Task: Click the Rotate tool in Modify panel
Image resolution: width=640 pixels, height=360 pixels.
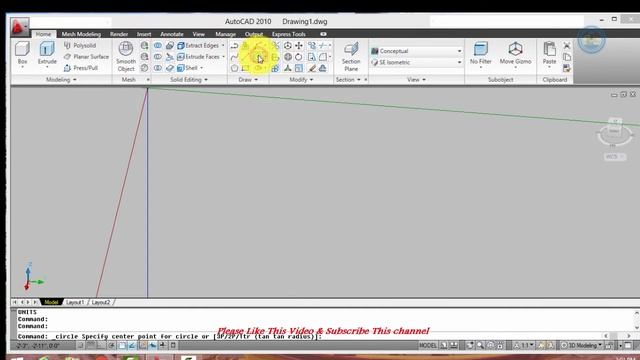Action: click(x=299, y=57)
